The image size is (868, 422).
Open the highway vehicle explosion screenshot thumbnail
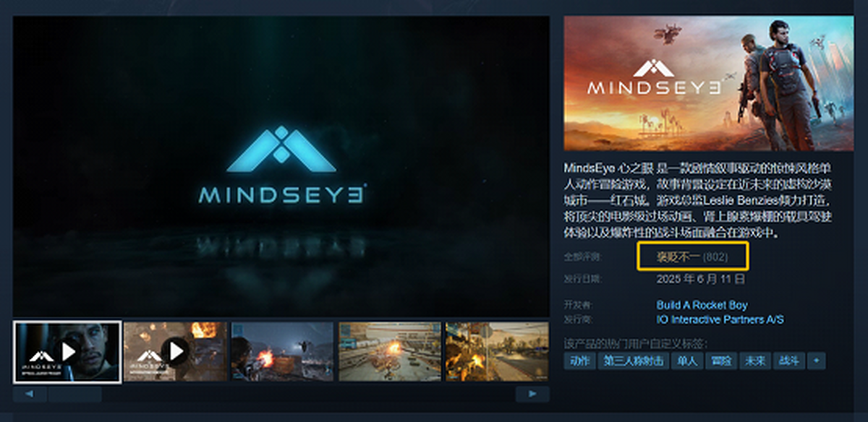(390, 352)
